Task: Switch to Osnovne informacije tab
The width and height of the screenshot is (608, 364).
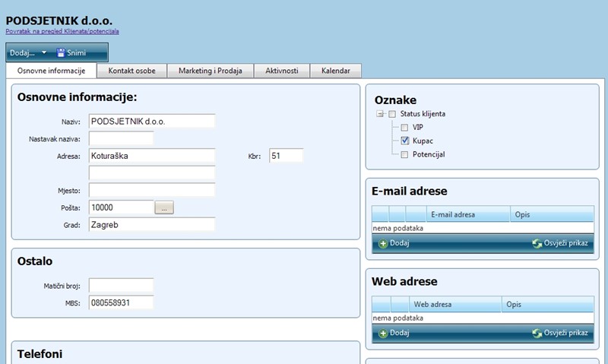Action: click(51, 71)
